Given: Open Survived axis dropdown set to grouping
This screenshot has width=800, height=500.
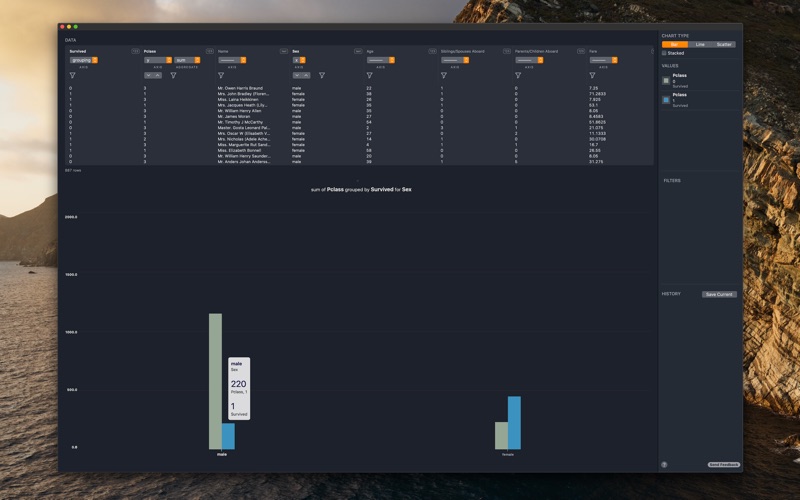Looking at the screenshot, I should tap(84, 60).
